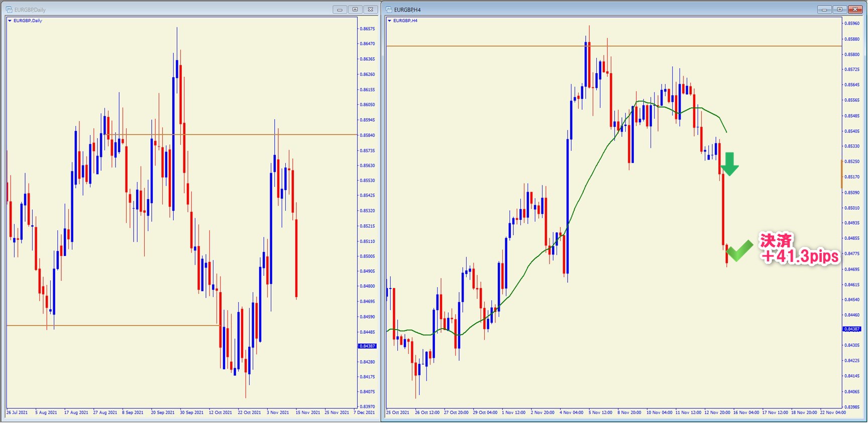
Task: Click the EURGBP,Daily label inside the chart
Action: 28,21
